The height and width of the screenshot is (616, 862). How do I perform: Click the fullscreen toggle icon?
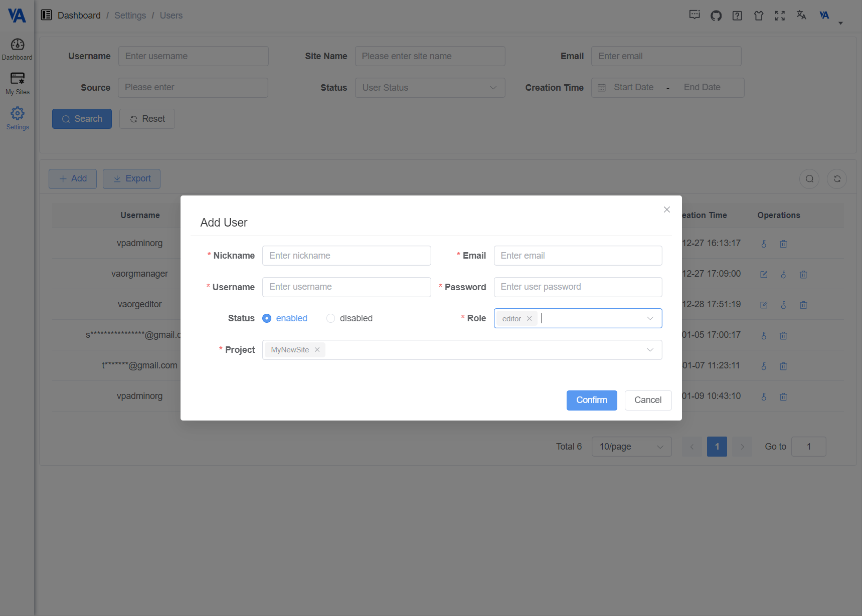[x=780, y=16]
